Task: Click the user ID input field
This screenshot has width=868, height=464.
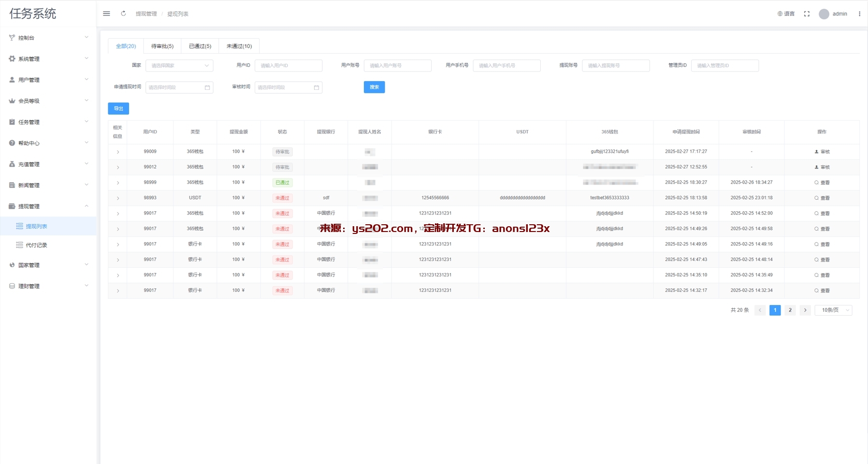Action: click(289, 66)
